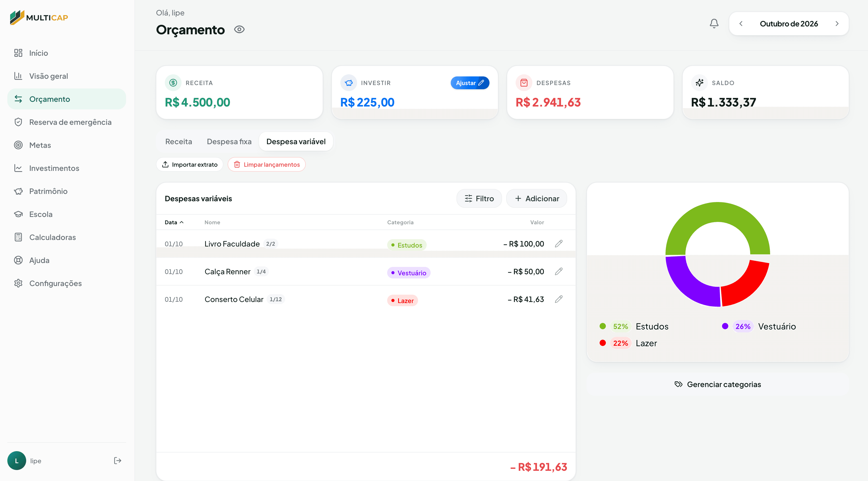Click the Investimentos chart icon
Viewport: 868px width, 481px height.
click(18, 168)
